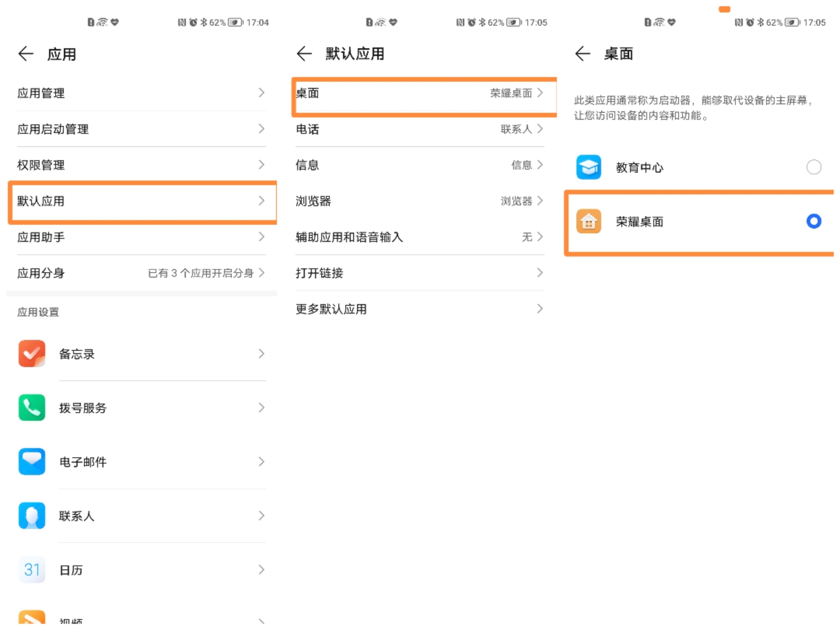This screenshot has height=630, width=840.
Task: Tap 拨号服务 row label
Action: [82, 408]
